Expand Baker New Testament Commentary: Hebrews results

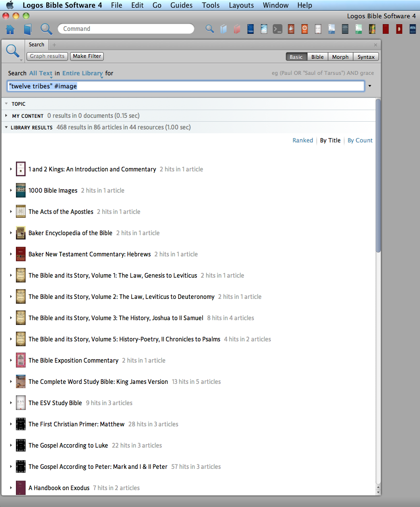pos(11,254)
